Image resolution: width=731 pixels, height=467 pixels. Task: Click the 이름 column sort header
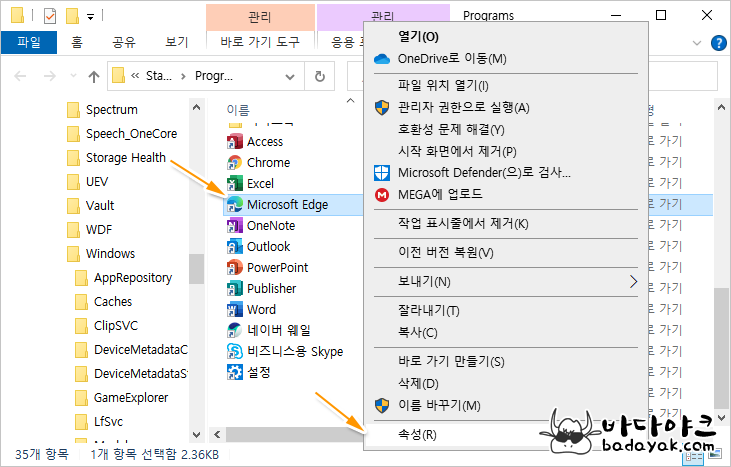pyautogui.click(x=238, y=110)
